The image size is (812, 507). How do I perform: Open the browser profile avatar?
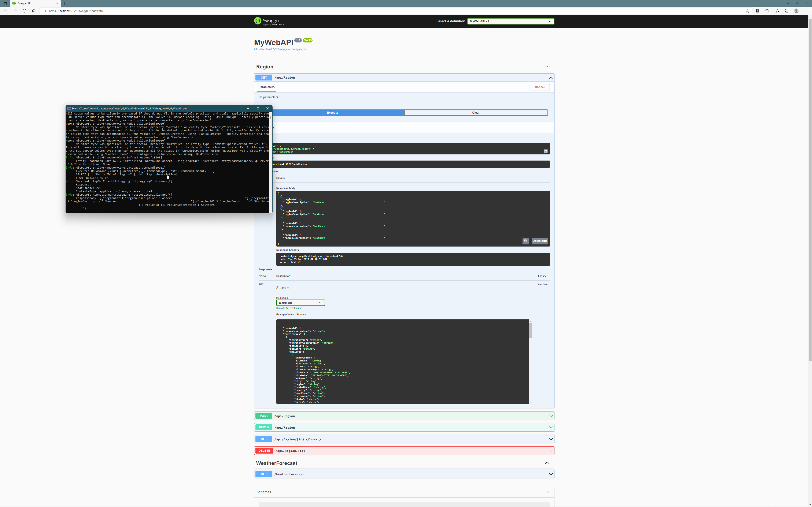pyautogui.click(x=796, y=11)
